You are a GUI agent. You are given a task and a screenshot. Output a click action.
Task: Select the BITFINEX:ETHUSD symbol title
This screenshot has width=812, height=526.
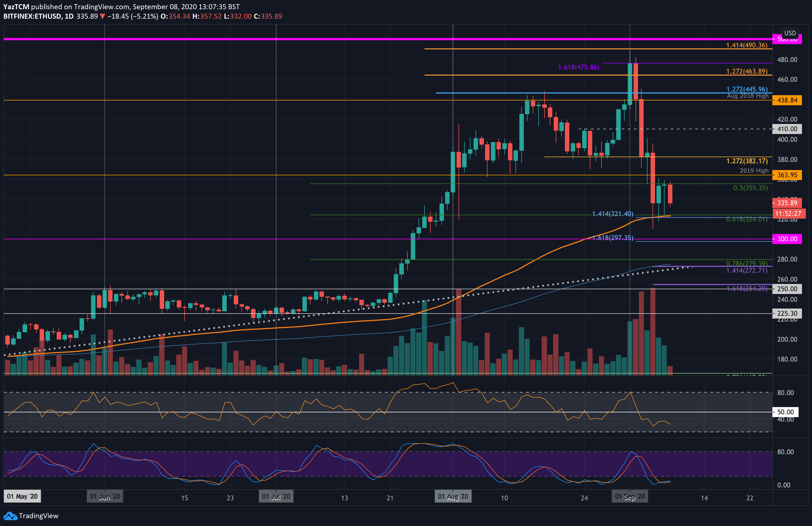[33, 16]
